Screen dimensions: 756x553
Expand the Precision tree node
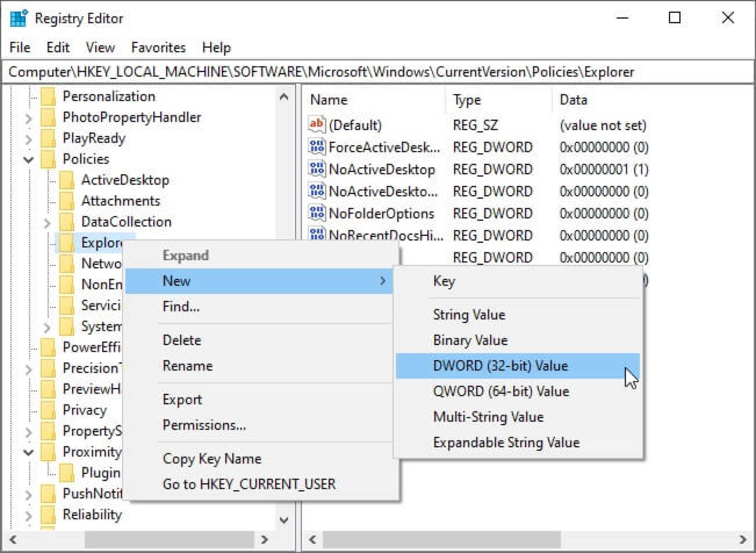click(x=28, y=369)
